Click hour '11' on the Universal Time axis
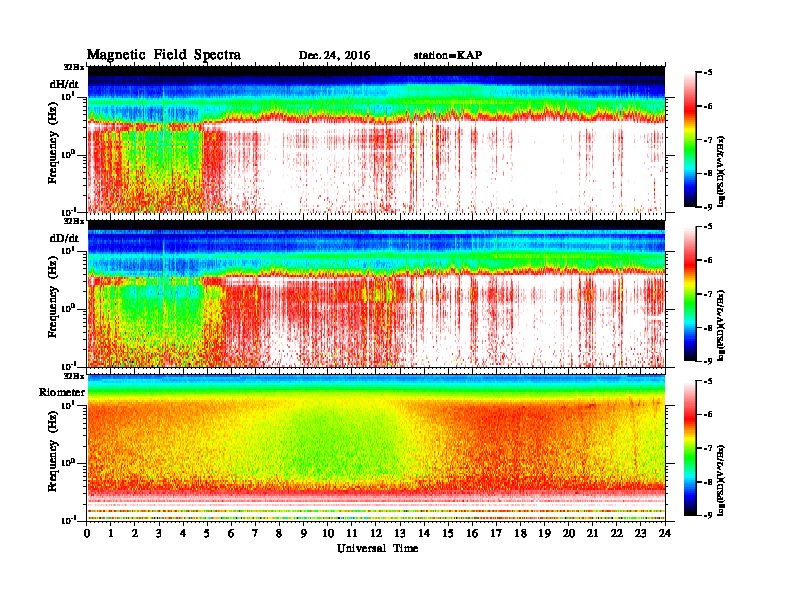The width and height of the screenshot is (792, 612). pyautogui.click(x=352, y=533)
